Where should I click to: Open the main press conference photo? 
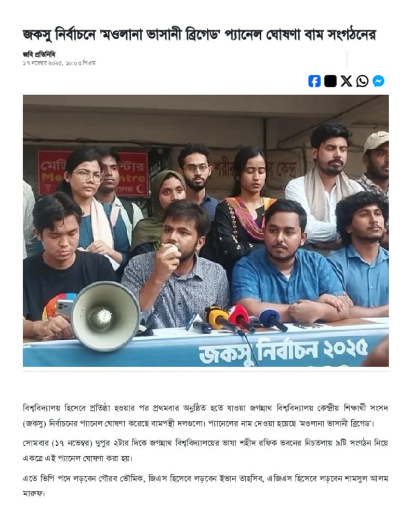click(x=206, y=230)
